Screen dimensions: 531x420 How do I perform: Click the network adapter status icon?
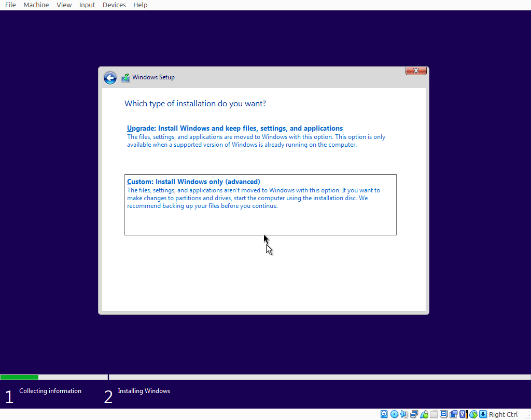click(x=414, y=414)
